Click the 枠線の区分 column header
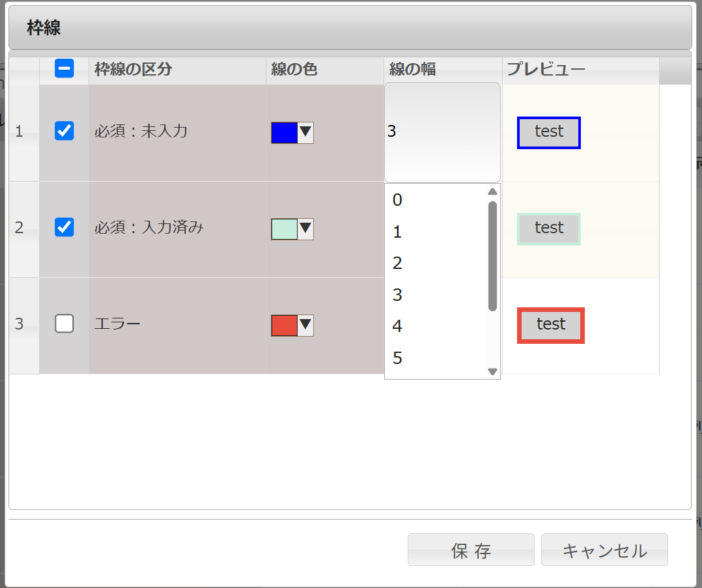Image resolution: width=702 pixels, height=588 pixels. tap(177, 70)
